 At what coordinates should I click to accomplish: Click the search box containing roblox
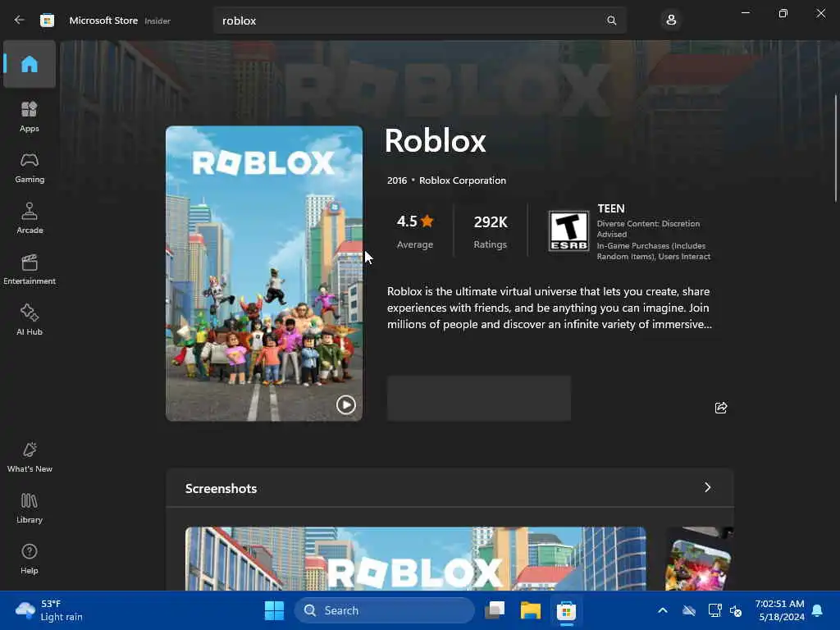419,21
